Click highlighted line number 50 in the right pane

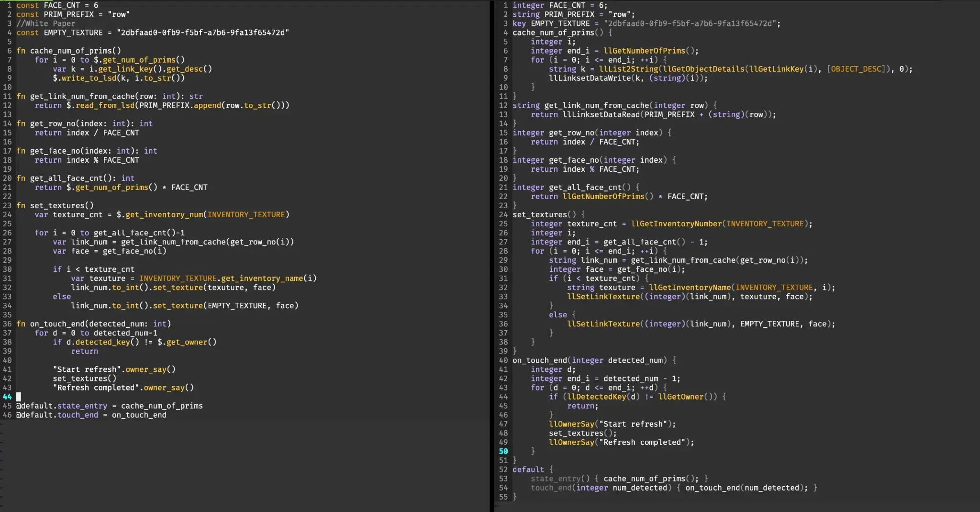[503, 451]
